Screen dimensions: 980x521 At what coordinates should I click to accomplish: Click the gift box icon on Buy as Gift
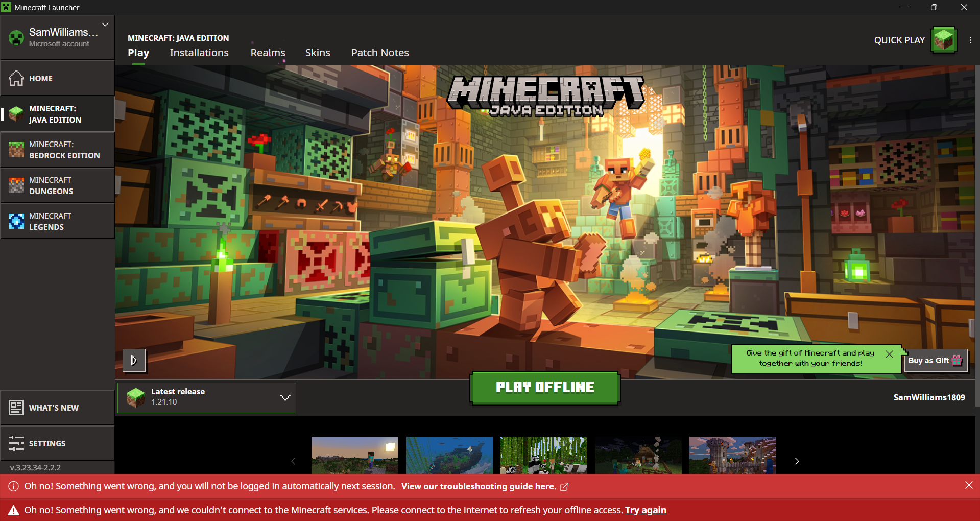pos(957,360)
